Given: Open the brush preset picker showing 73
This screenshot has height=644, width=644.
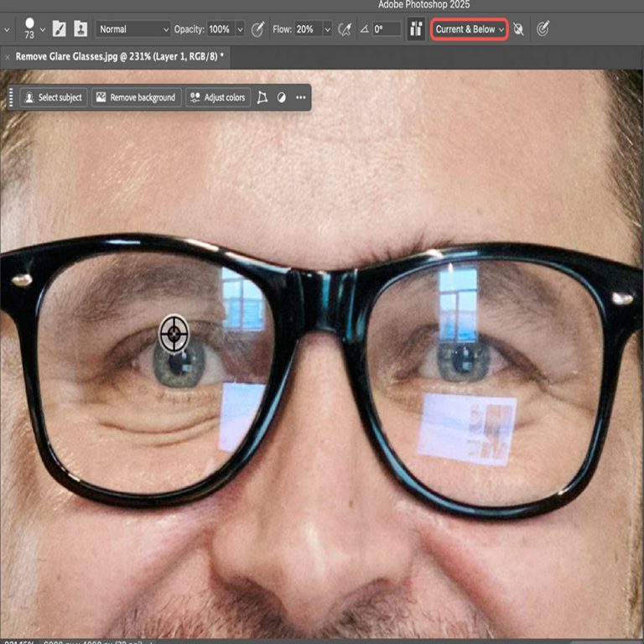Looking at the screenshot, I should tap(29, 29).
